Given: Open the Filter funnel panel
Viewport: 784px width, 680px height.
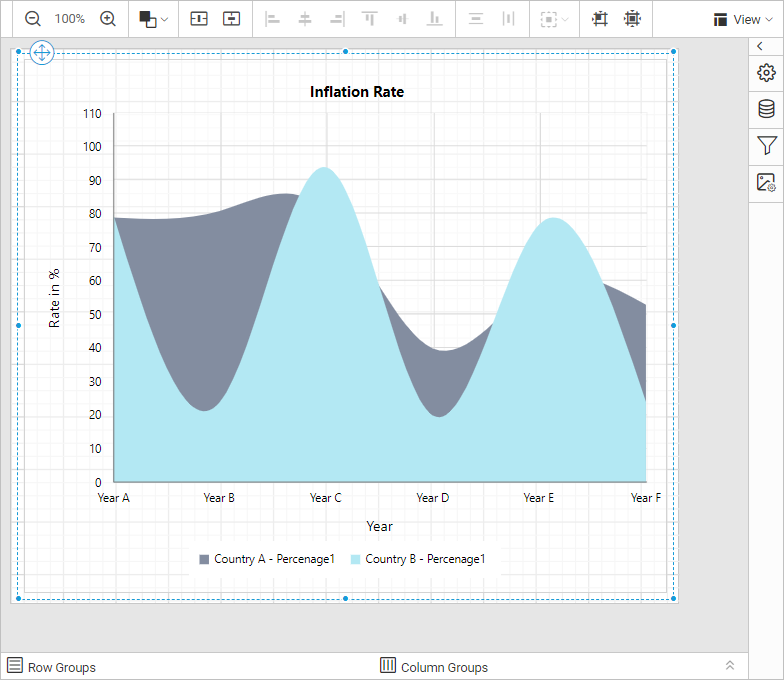Looking at the screenshot, I should tap(766, 146).
